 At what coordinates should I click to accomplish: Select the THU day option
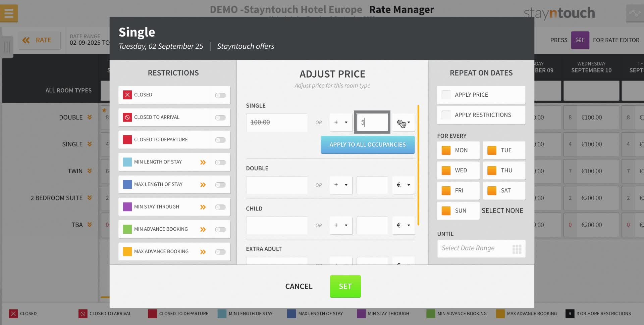pyautogui.click(x=504, y=171)
